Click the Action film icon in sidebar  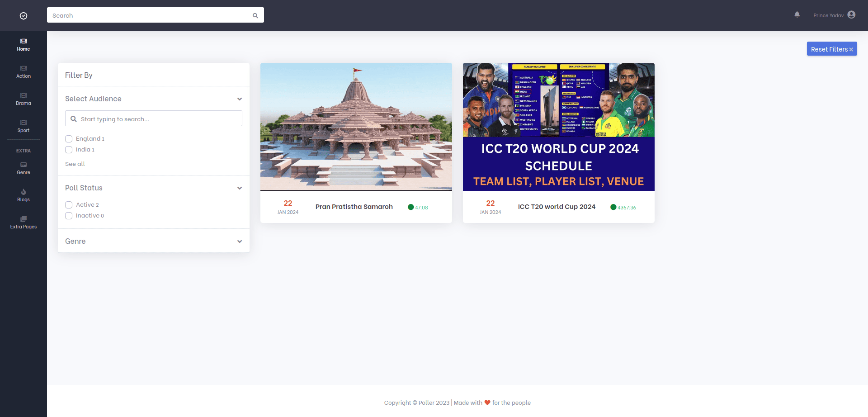click(24, 68)
